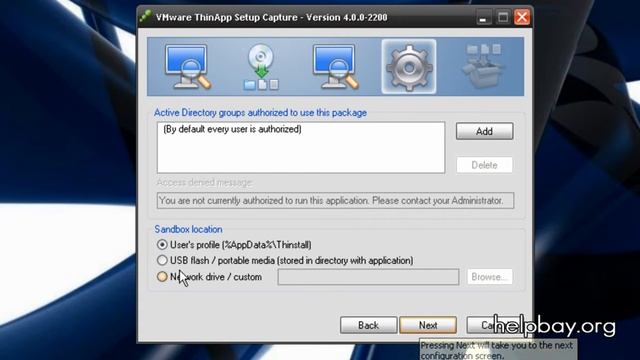Close the ThinApp Setup Capture window
Viewport: 640px width, 360px height.
coord(522,17)
